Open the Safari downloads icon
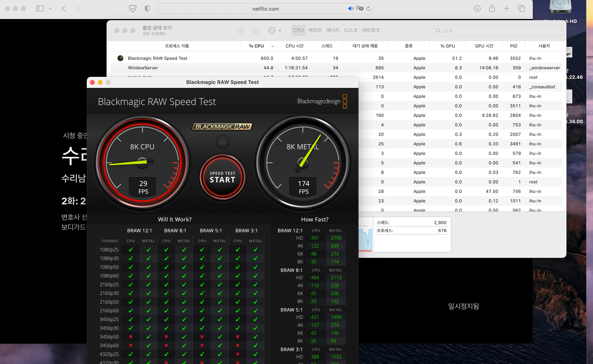This screenshot has height=364, width=593. tap(477, 8)
